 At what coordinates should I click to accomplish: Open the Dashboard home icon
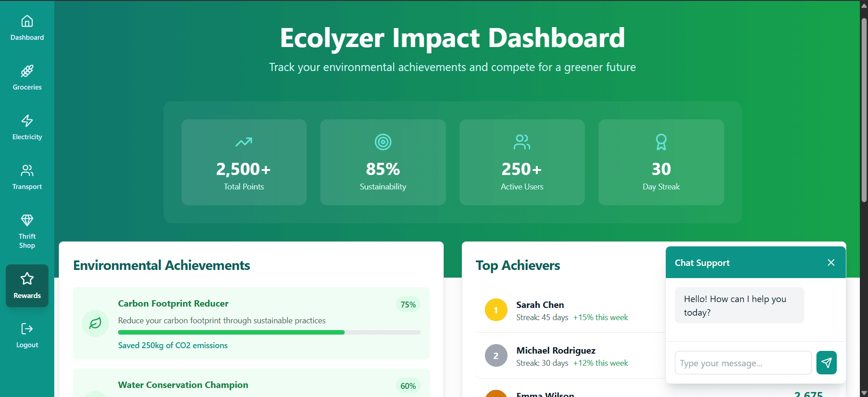pos(27,21)
